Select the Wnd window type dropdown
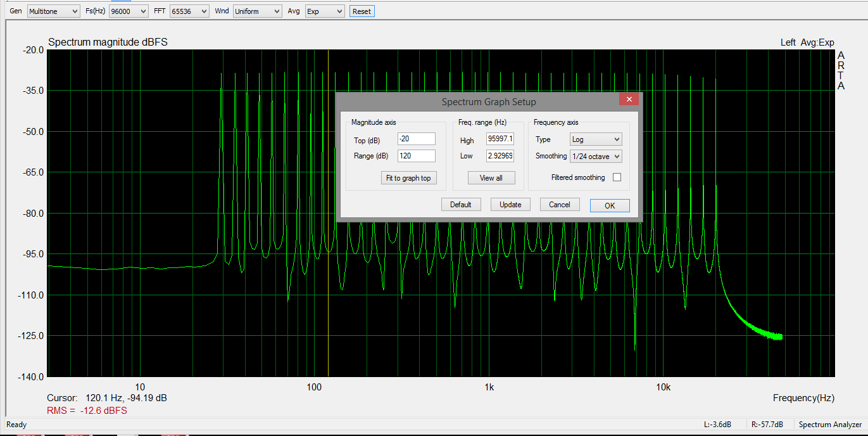This screenshot has height=436, width=868. [257, 11]
